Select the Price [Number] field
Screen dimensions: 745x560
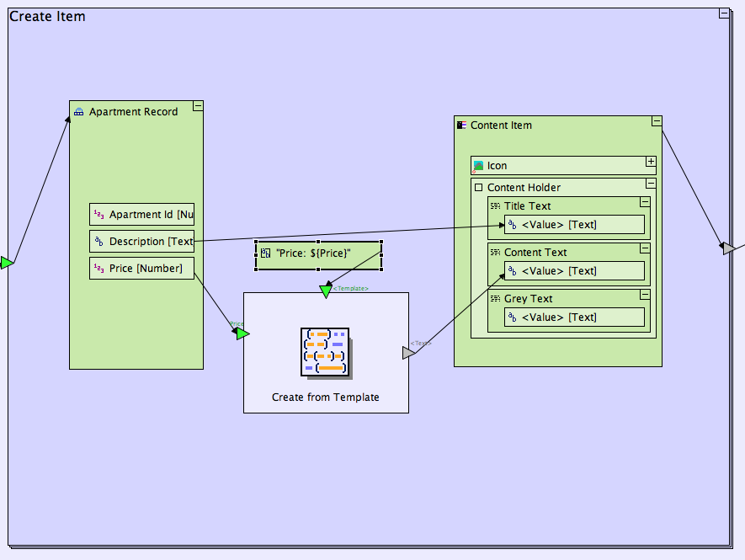tap(141, 269)
